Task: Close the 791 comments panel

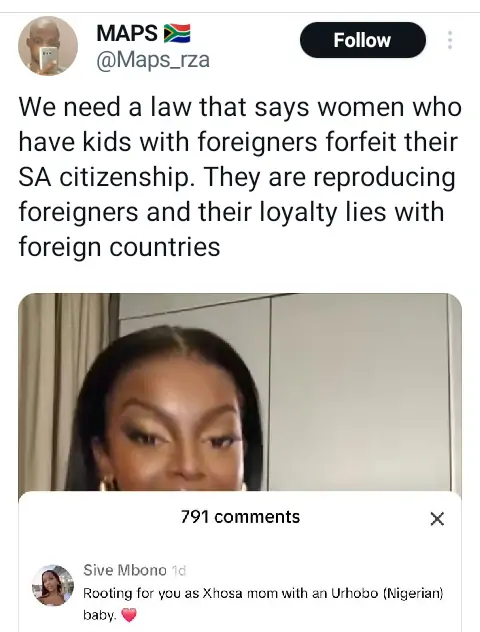Action: (437, 519)
